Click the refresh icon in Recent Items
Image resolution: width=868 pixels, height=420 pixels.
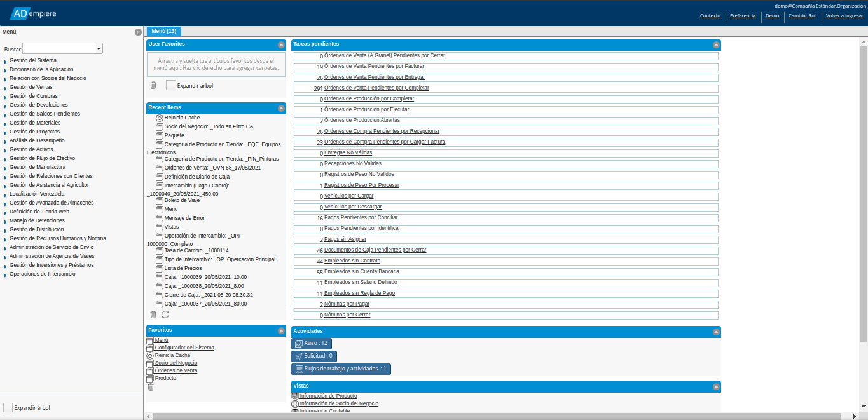coord(165,315)
